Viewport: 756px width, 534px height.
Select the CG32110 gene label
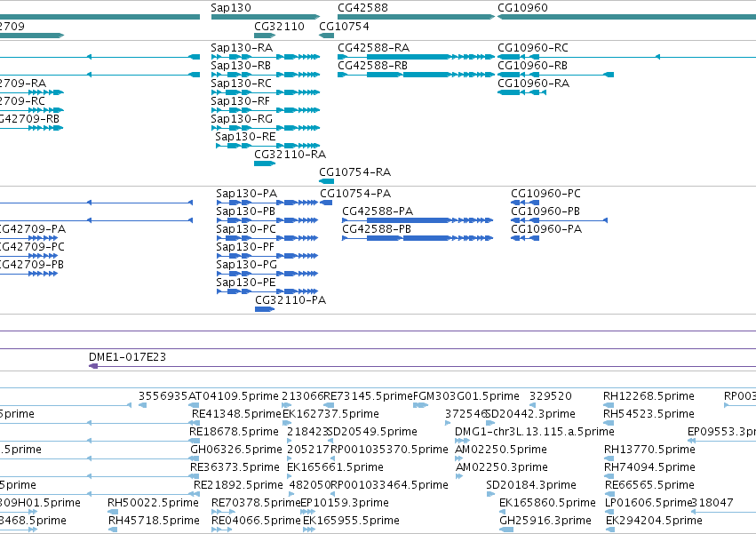click(x=279, y=26)
